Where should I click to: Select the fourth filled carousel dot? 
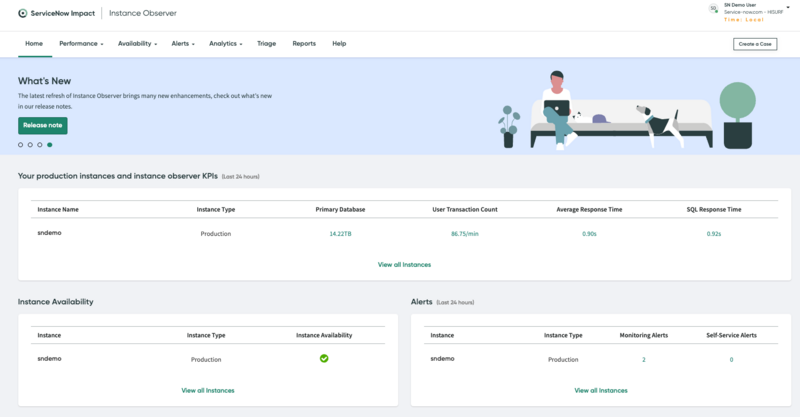coord(49,145)
